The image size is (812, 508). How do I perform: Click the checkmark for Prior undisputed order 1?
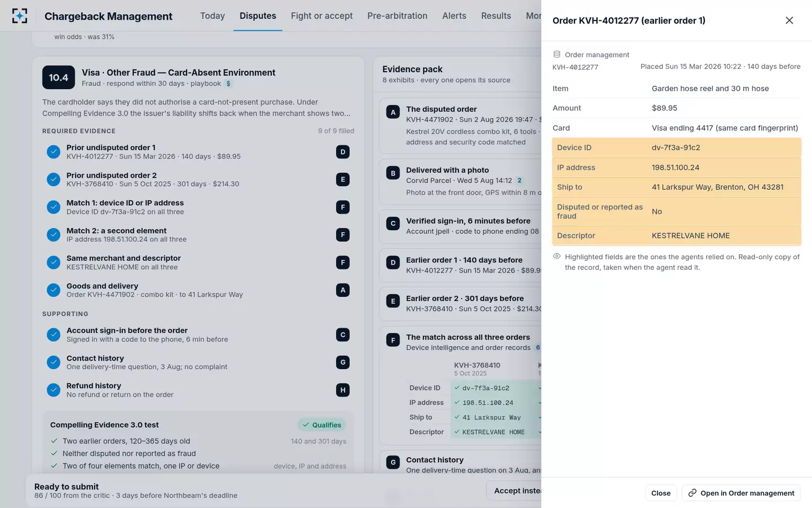(54, 152)
